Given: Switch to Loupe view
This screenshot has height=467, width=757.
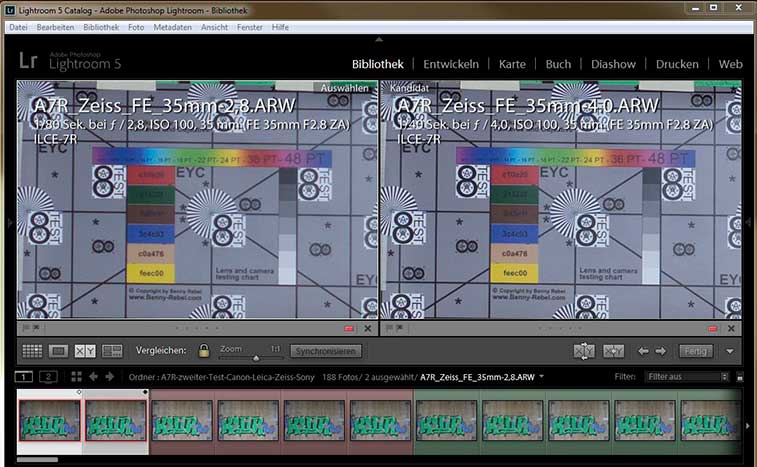Looking at the screenshot, I should pos(58,351).
